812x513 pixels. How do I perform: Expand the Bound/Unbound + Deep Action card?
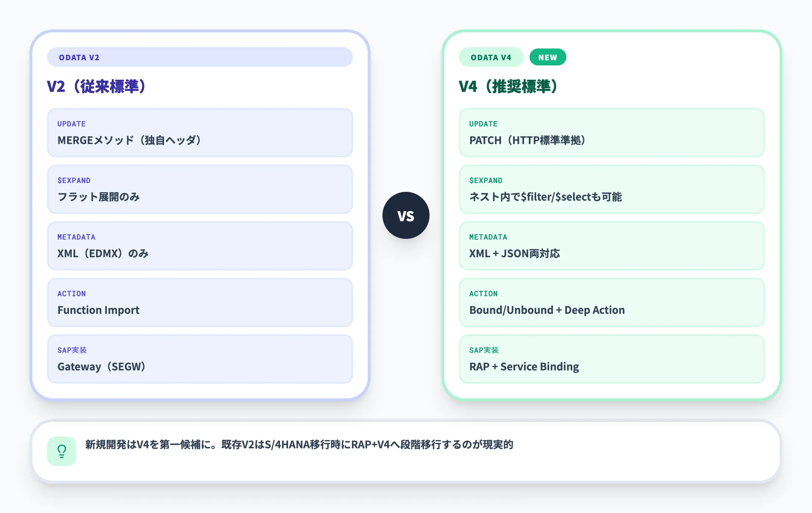(x=612, y=303)
